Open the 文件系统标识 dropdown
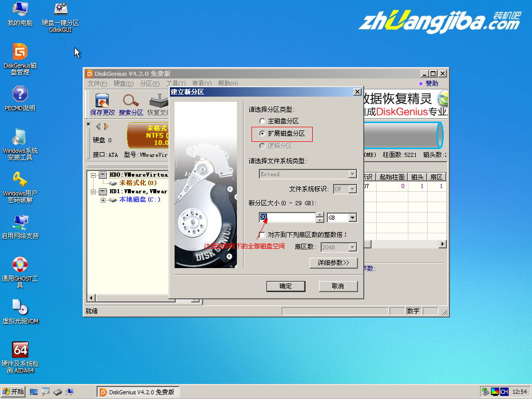Viewport: 532px width, 399px height. [x=353, y=189]
